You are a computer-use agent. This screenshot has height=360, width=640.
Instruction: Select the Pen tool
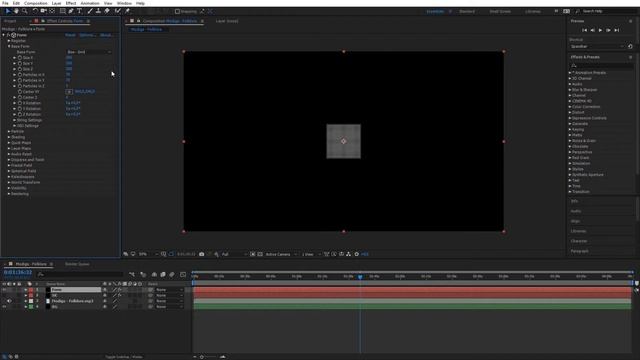tap(71, 11)
